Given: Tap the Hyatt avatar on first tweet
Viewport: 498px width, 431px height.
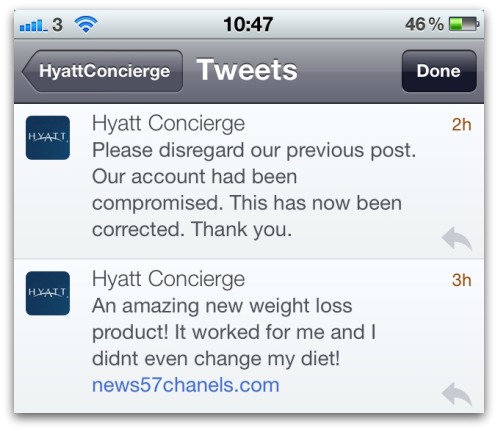Looking at the screenshot, I should coord(48,138).
